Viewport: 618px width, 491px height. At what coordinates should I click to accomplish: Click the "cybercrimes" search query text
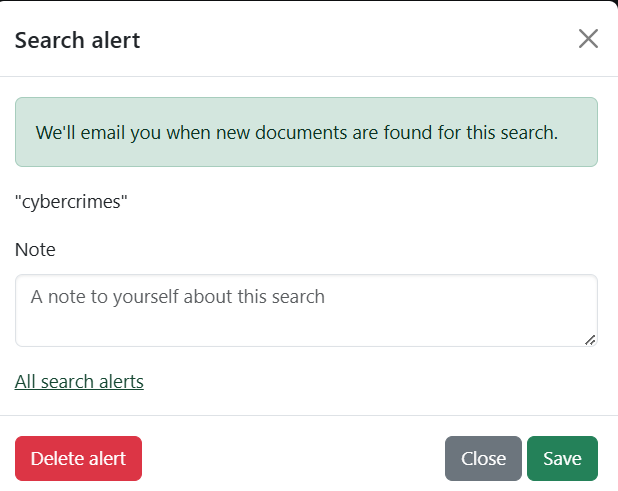tap(71, 201)
